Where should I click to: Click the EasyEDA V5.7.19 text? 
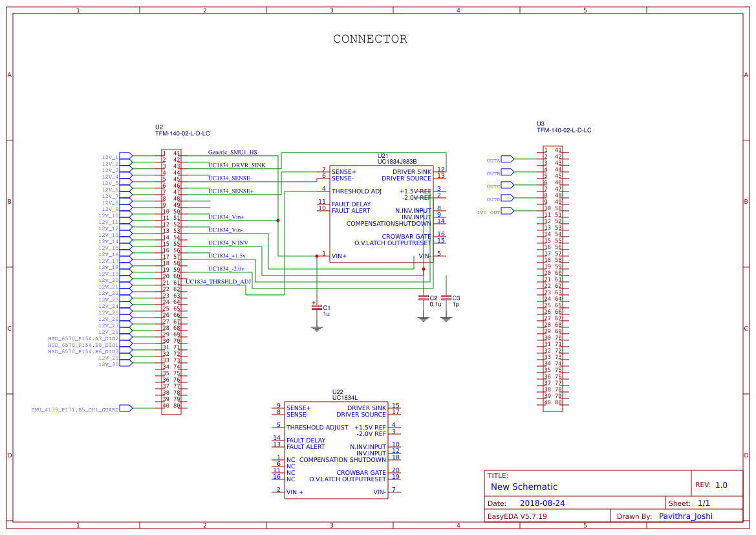[x=517, y=516]
